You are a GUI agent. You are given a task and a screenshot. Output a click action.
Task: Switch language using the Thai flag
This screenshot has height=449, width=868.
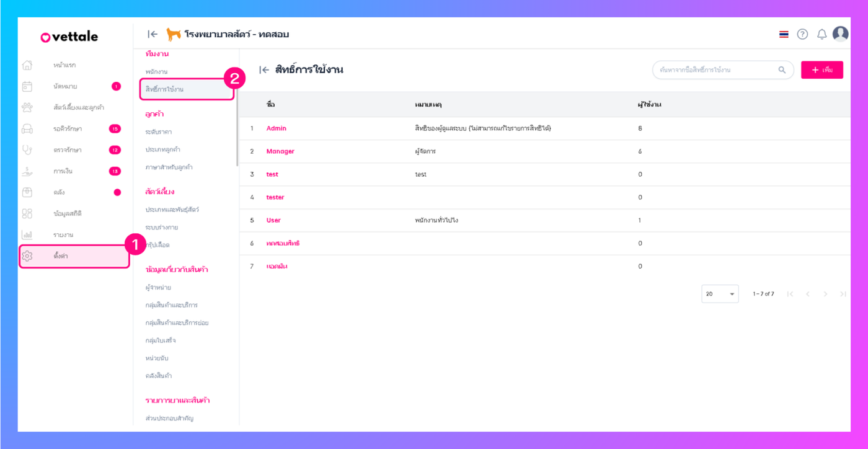pyautogui.click(x=784, y=34)
